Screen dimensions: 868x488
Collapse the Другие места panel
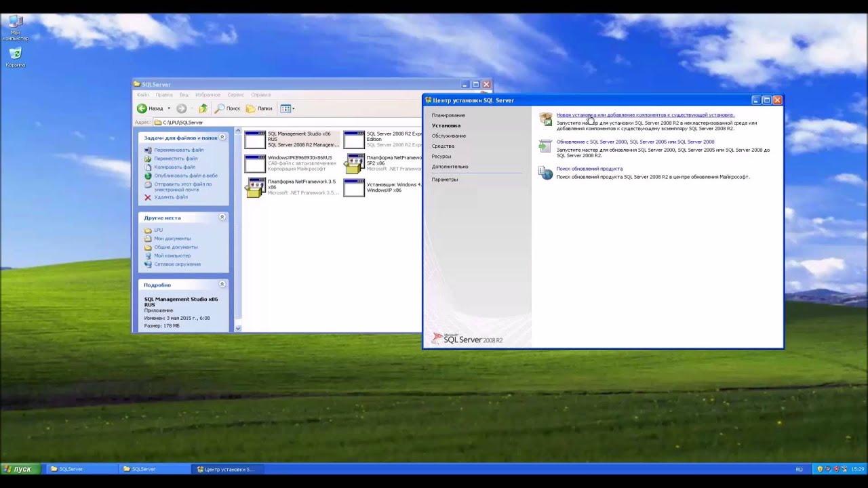222,217
